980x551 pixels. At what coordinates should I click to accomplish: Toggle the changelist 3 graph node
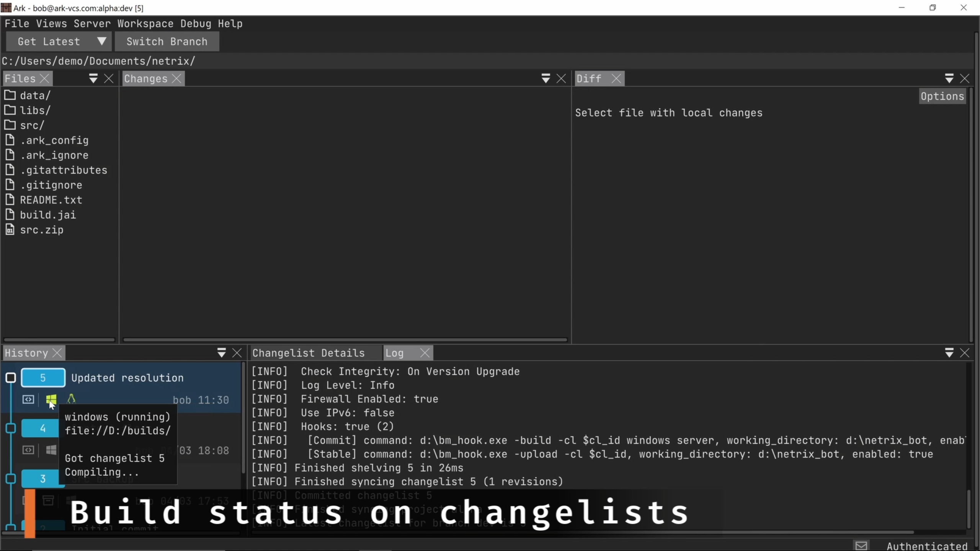pos(11,479)
